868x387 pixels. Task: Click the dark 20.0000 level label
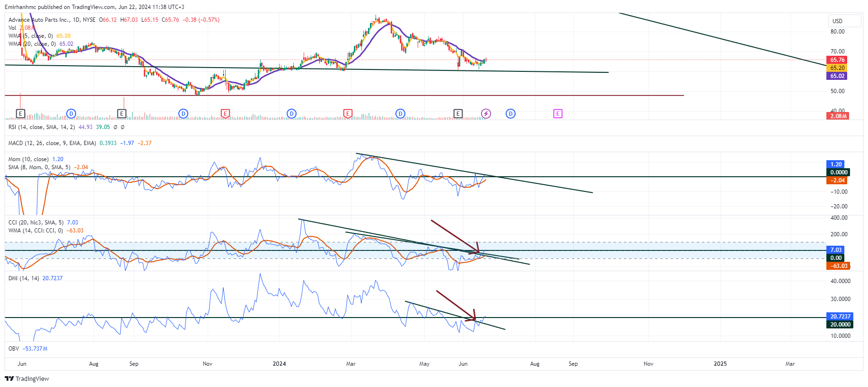click(x=840, y=325)
